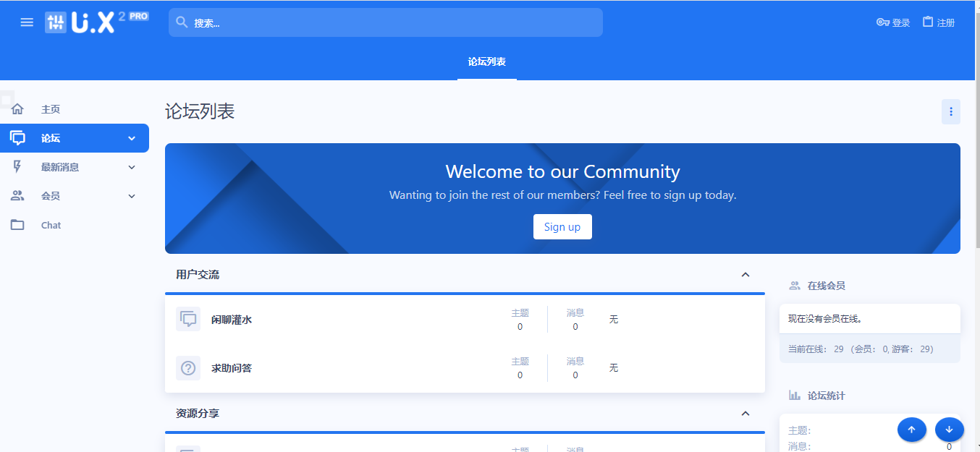Open the 在线会员 heading link
The height and width of the screenshot is (452, 980).
(827, 286)
